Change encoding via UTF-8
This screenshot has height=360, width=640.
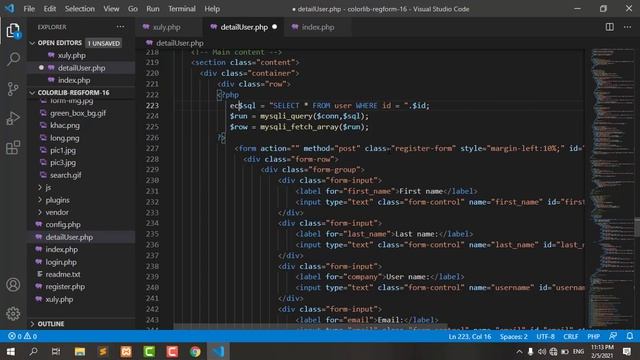pyautogui.click(x=545, y=336)
